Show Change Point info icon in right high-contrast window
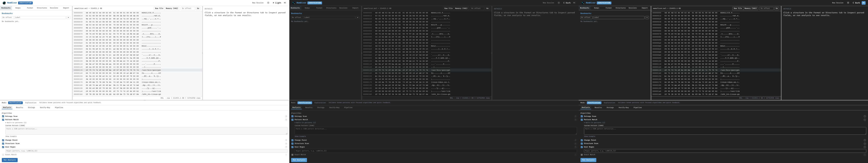The width and height of the screenshot is (868, 163). [865, 140]
